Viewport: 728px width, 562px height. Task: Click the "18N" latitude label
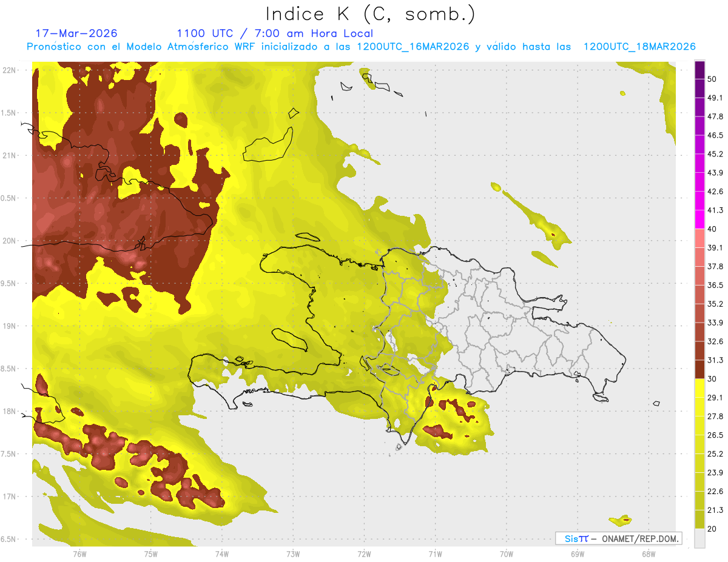click(10, 412)
